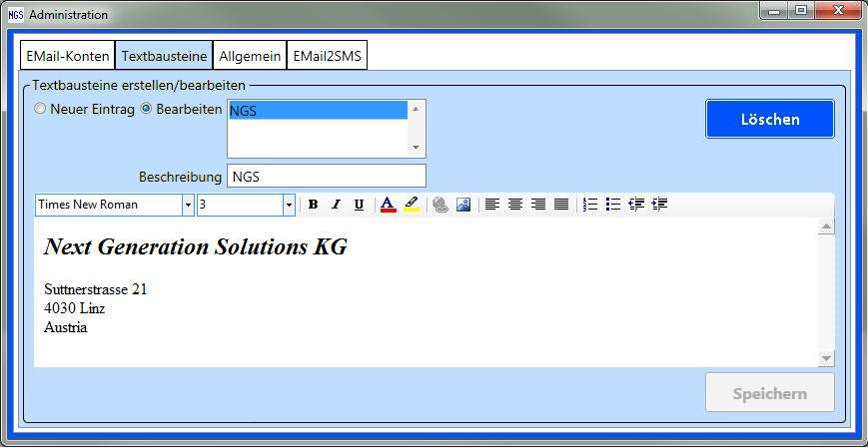868x448 pixels.
Task: Open the font color picker
Action: click(389, 205)
